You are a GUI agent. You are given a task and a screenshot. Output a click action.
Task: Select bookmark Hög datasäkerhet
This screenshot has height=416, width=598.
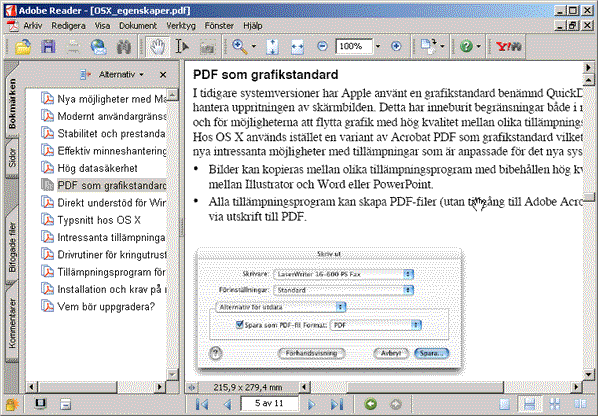click(x=89, y=168)
